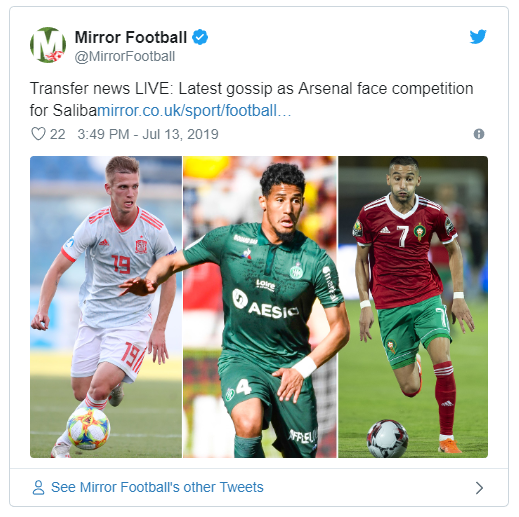Open photo of player in red number 7 kit
Viewport: 519px width, 517px height.
(413, 307)
